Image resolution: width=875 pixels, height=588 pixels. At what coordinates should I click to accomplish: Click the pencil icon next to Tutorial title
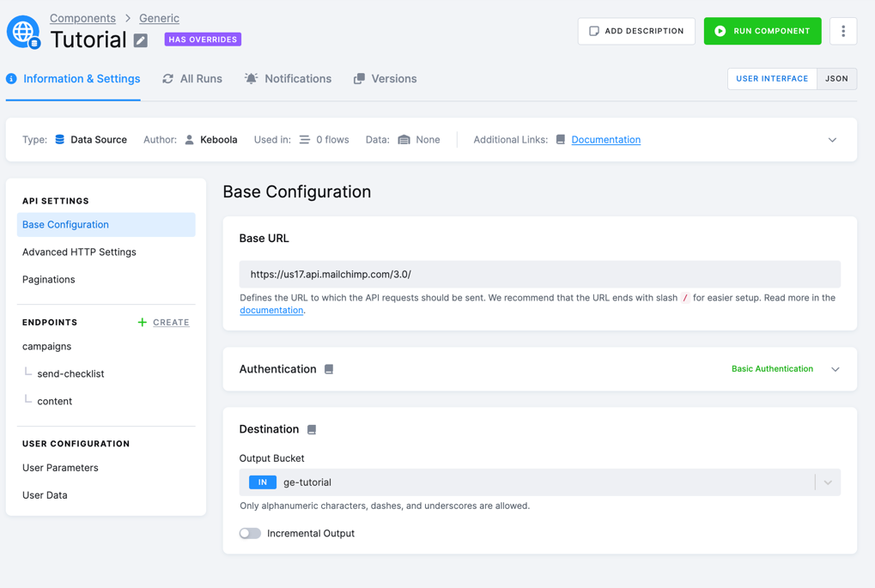coord(141,40)
